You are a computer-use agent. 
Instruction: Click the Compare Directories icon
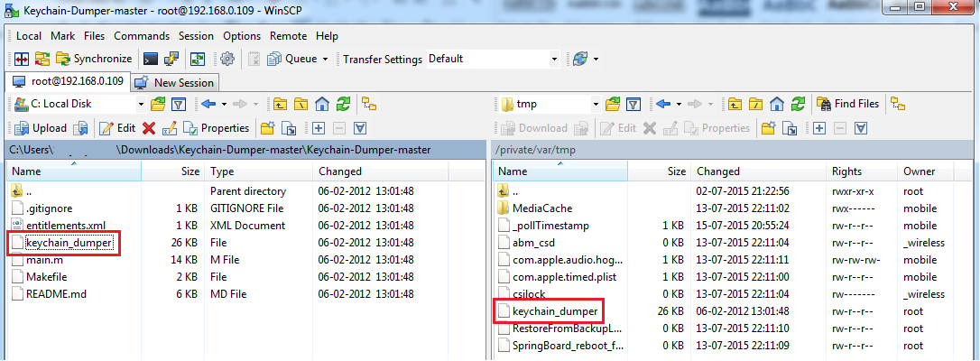coord(23,59)
